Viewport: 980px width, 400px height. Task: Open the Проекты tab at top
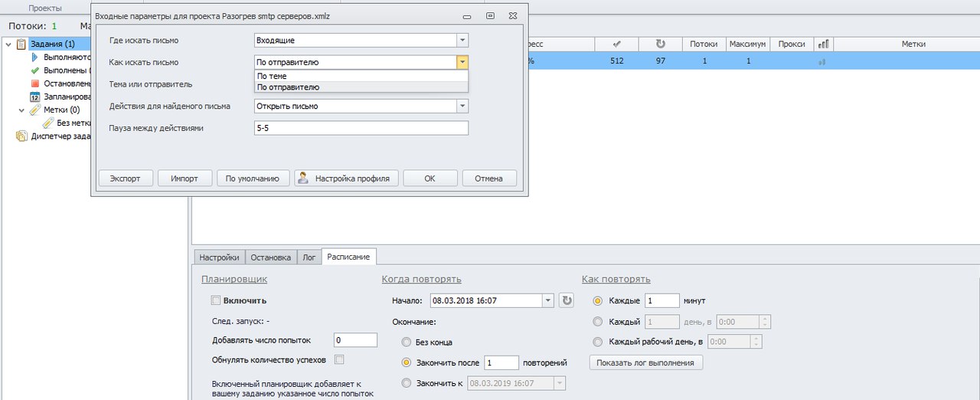[x=46, y=8]
